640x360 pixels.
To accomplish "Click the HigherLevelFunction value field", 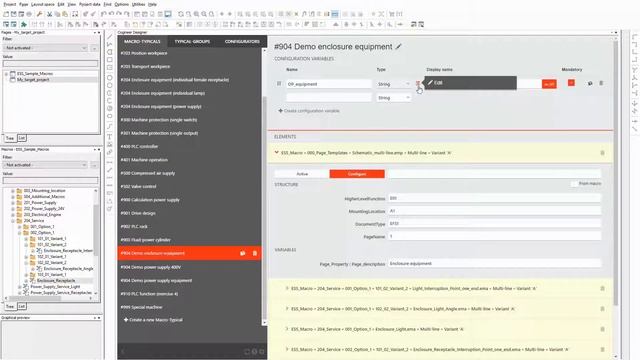I will click(x=494, y=198).
